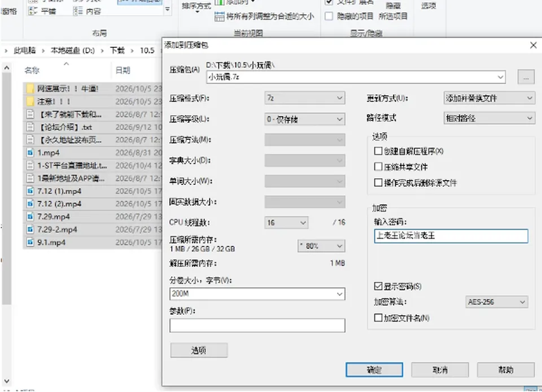The image size is (542, 392).
Task: Expand the 更新方式 dropdown
Action: coord(489,98)
